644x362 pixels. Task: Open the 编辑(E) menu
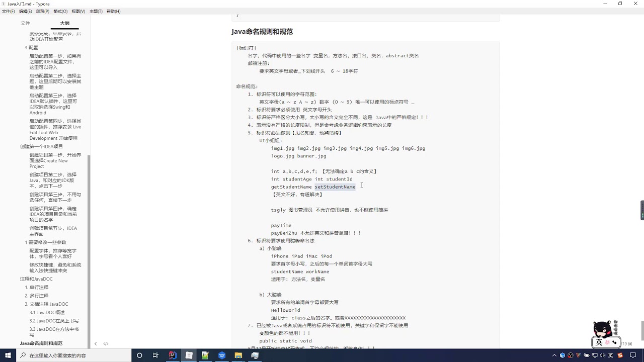[x=26, y=11]
